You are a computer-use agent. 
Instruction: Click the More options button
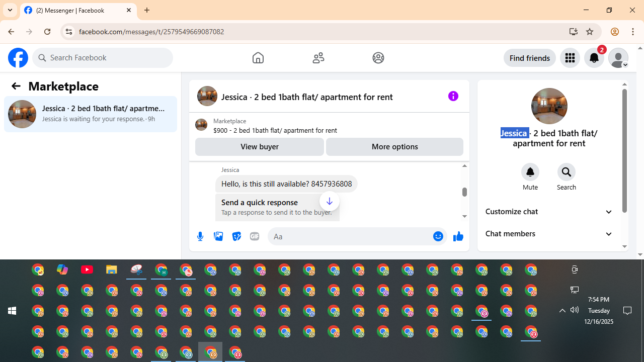395,147
